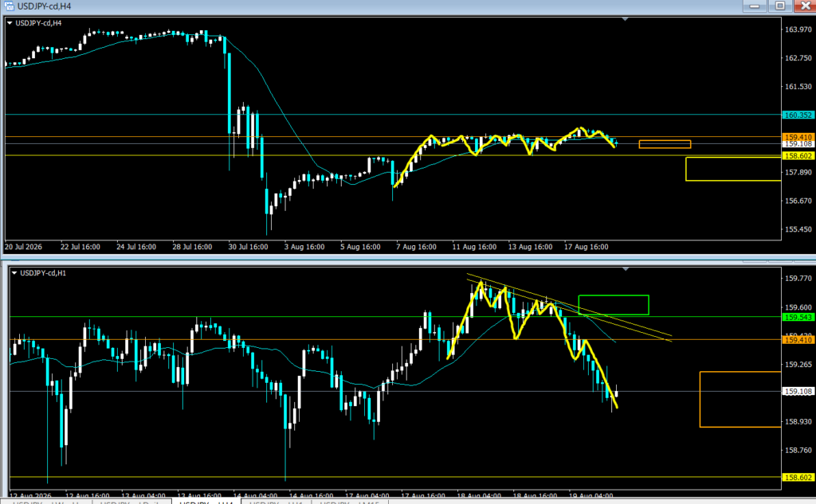Expand triangle beside USDJPY-cd,H1 chart label
Viewport: 816px width, 504px height.
[x=14, y=272]
